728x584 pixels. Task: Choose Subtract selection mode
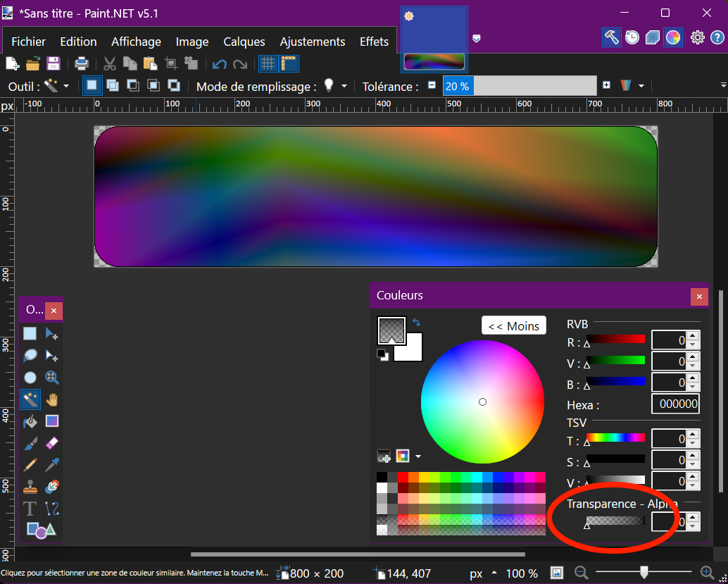point(133,85)
